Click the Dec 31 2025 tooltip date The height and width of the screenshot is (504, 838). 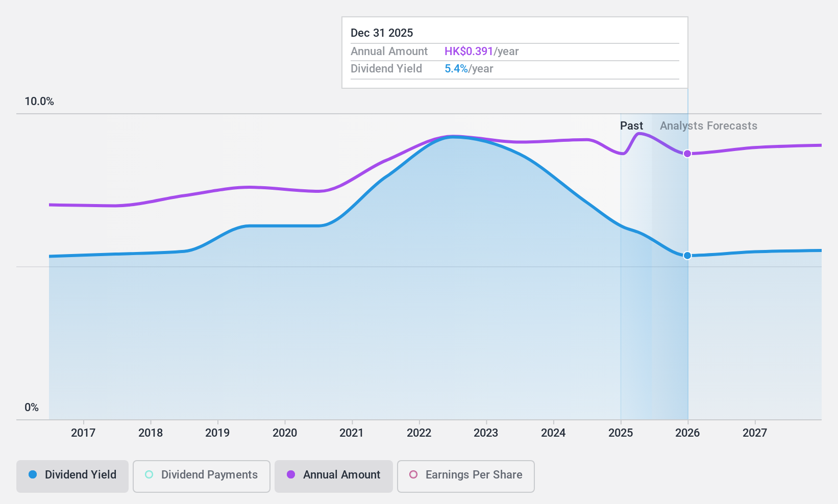click(382, 33)
